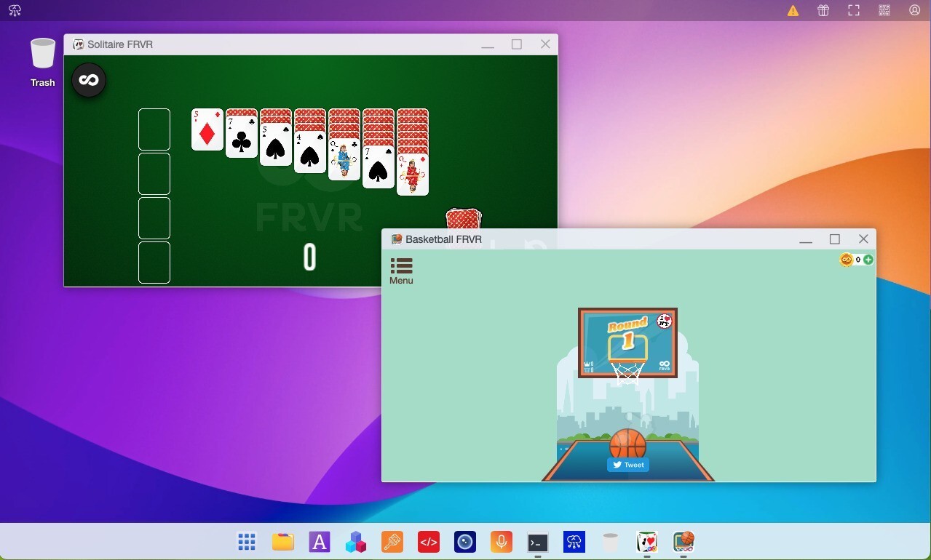
Task: Toggle fullscreen via the menu bar icon
Action: coord(853,10)
